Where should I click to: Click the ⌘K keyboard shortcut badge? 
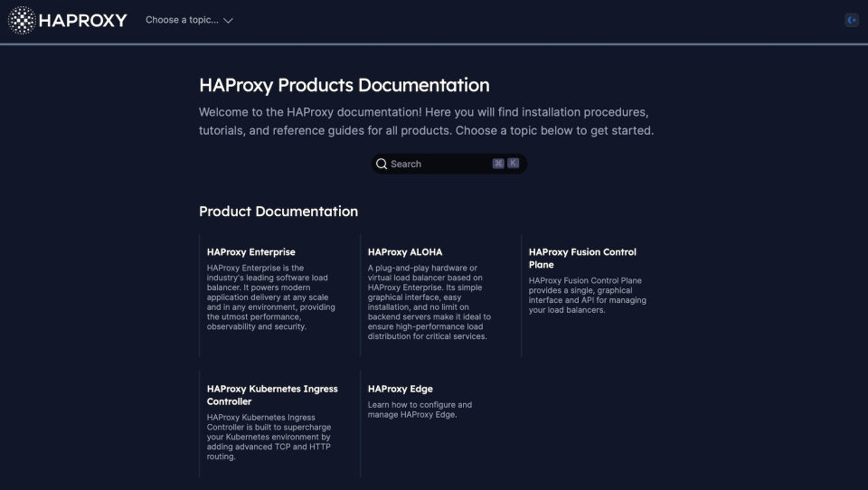(505, 164)
